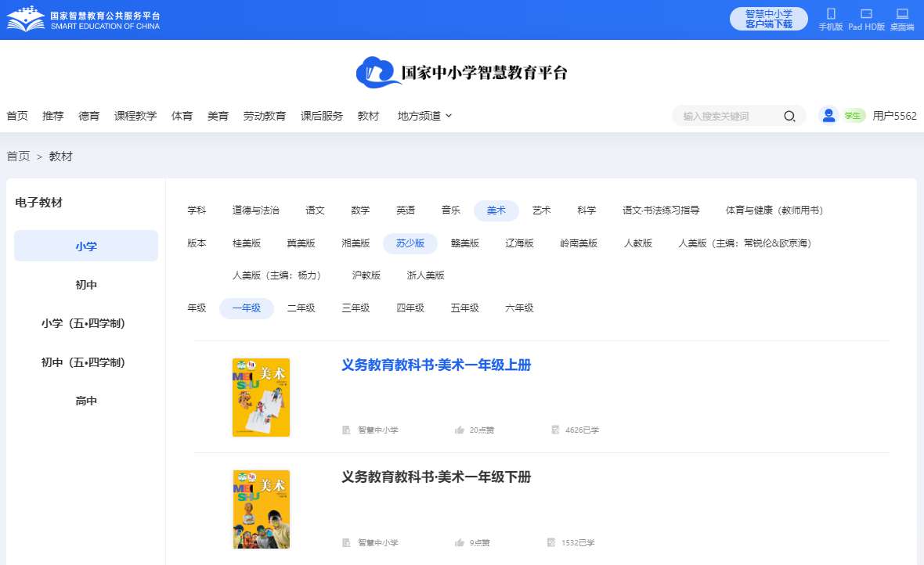Click the 用户5562 username
This screenshot has width=924, height=565.
click(x=894, y=116)
